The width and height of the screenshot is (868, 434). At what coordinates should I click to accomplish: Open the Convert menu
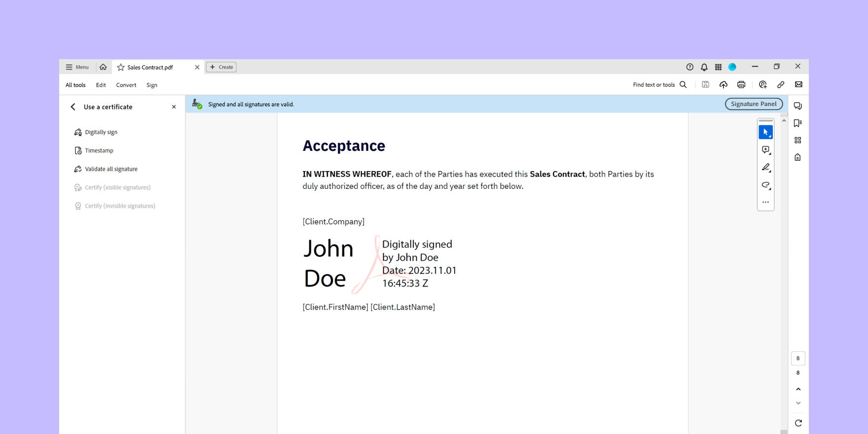[x=126, y=85]
